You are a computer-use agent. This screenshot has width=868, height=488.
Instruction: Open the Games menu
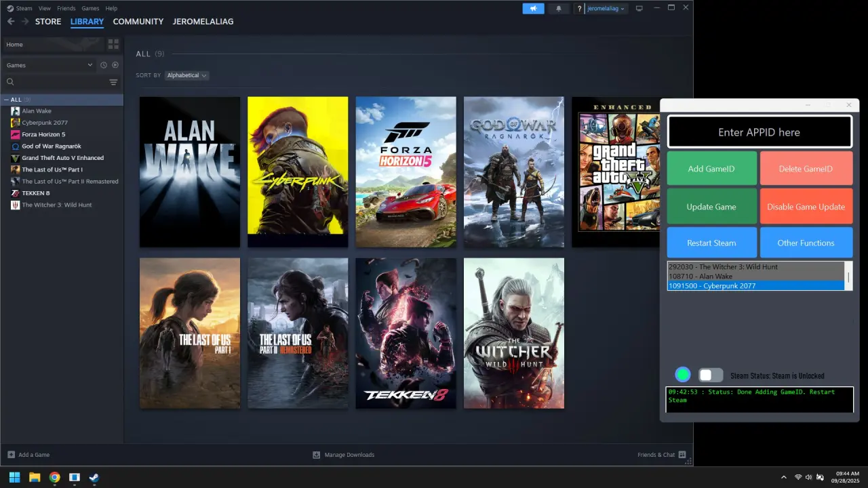coord(90,8)
